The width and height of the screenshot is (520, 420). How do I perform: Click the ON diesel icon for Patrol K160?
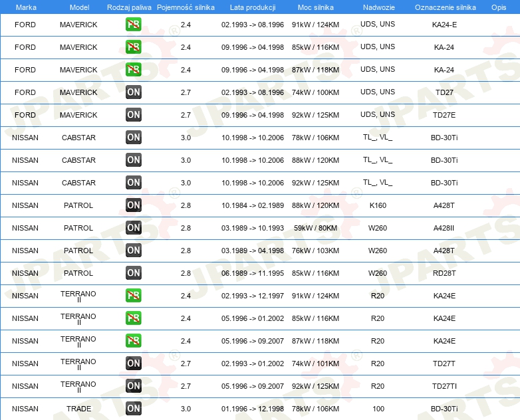pyautogui.click(x=133, y=205)
